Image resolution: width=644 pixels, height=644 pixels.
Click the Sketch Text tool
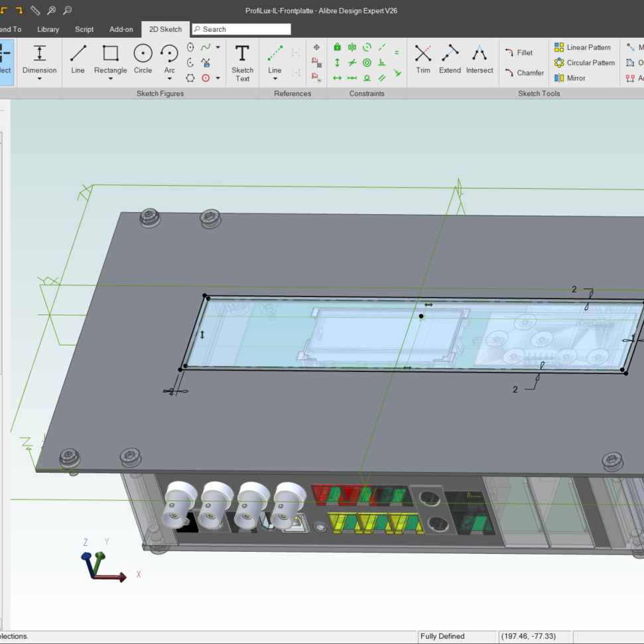point(242,63)
